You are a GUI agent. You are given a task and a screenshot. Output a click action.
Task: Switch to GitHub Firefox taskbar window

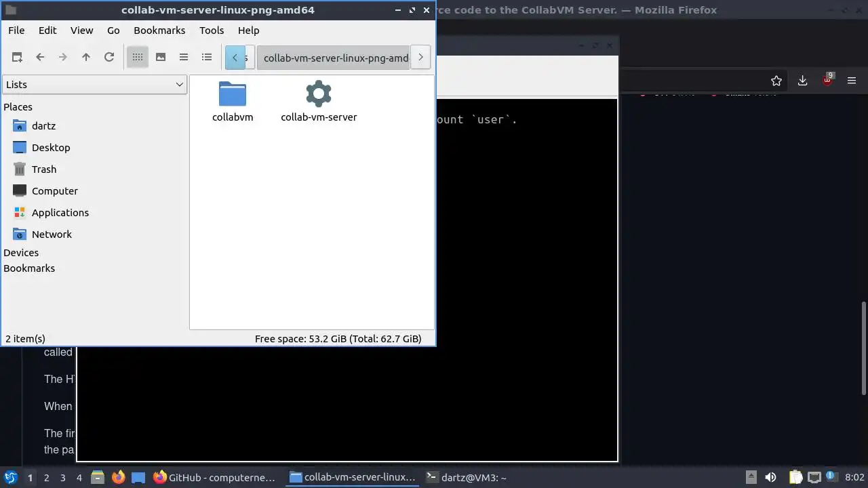point(216,477)
